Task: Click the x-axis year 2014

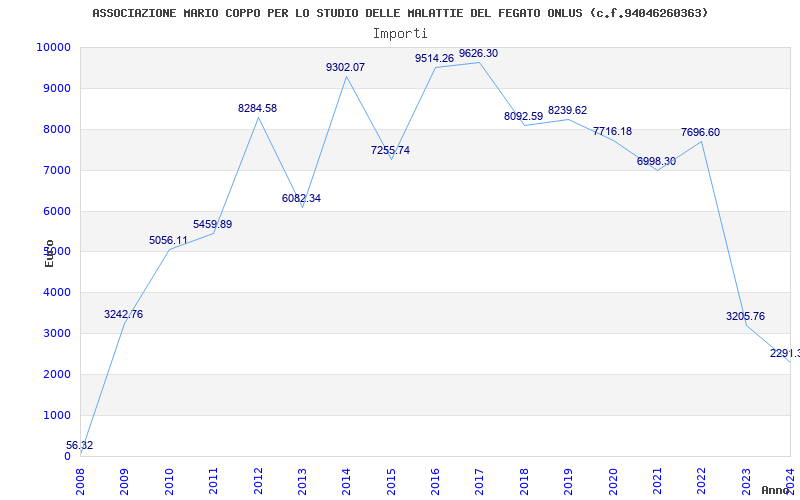Action: tap(346, 481)
